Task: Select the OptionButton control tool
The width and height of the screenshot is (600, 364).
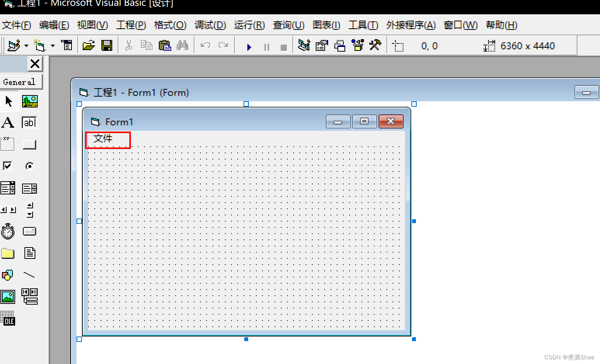Action: [30, 166]
